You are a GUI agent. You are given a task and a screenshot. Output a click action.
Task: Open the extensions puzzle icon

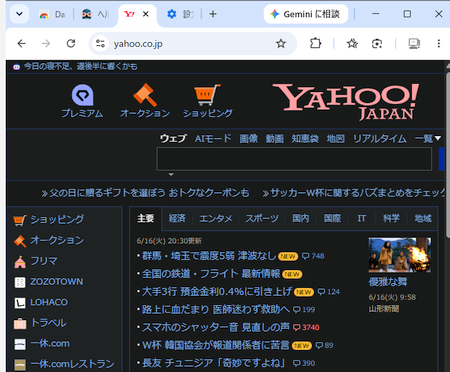315,44
